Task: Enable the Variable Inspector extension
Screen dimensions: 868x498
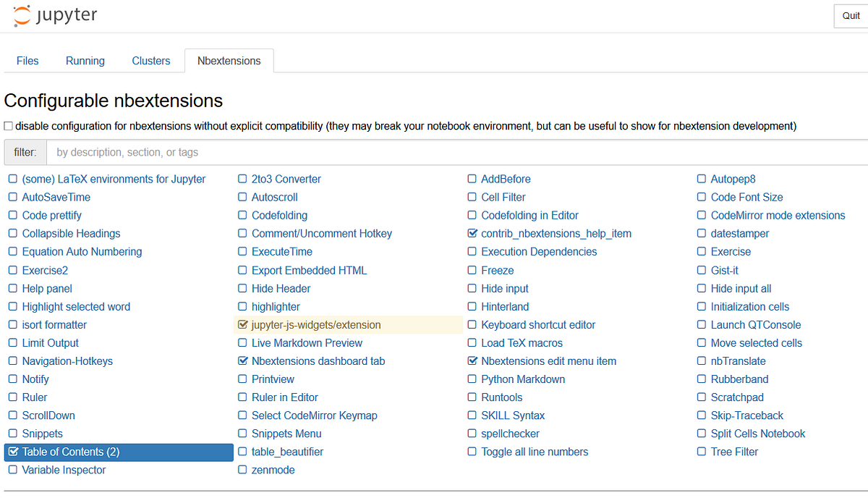Action: pos(13,470)
